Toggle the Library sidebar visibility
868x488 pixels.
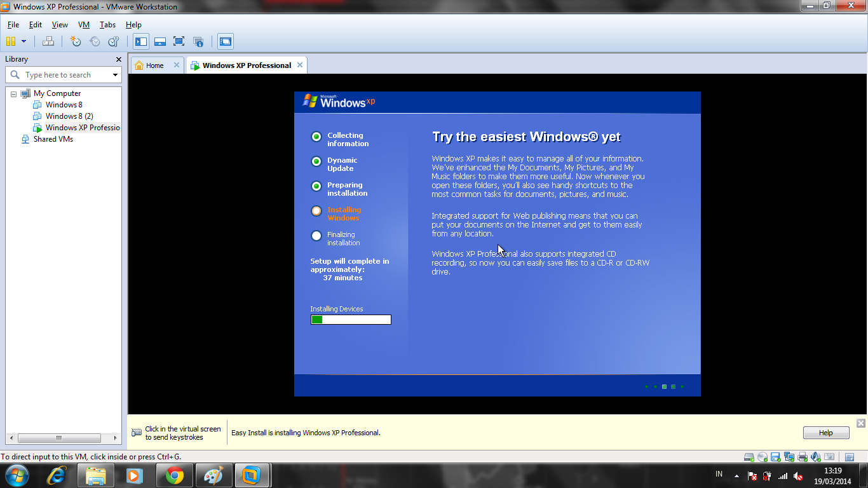[x=141, y=41]
